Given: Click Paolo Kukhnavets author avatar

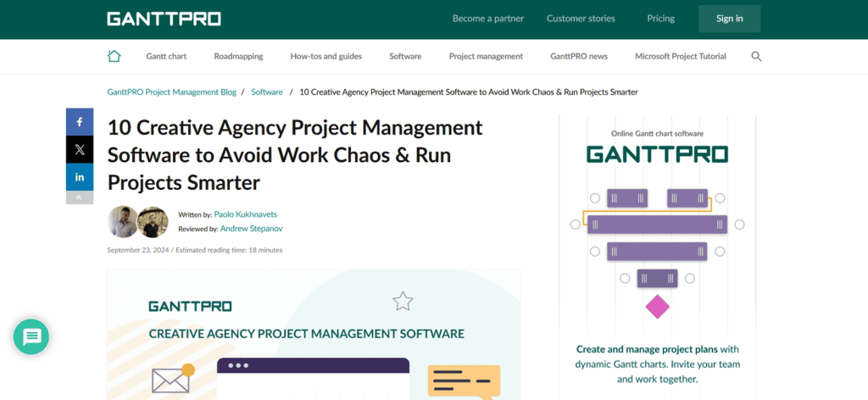Looking at the screenshot, I should tap(122, 222).
